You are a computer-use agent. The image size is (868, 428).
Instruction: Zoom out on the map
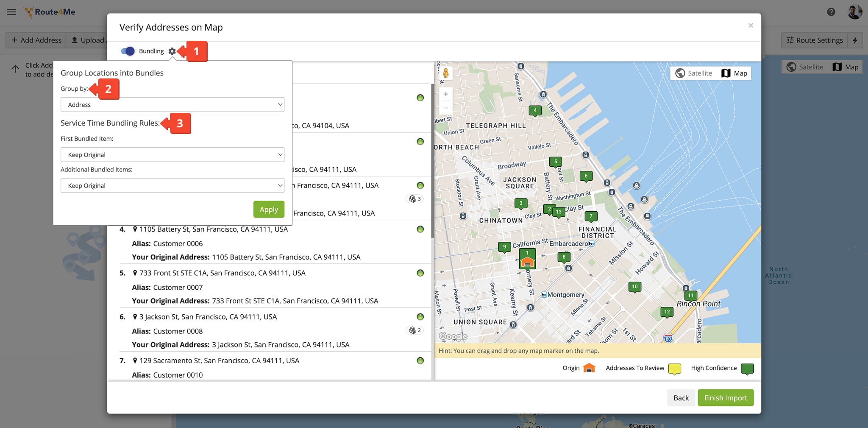[x=446, y=108]
